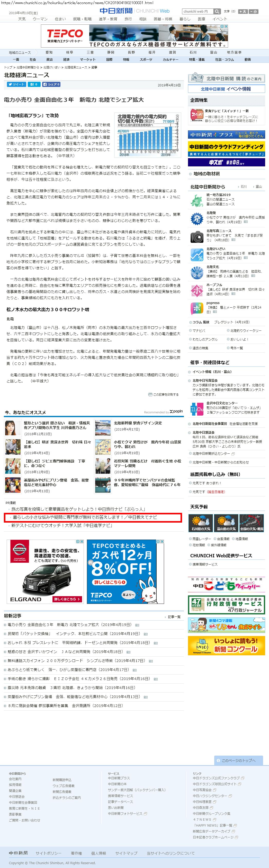Viewport: 269px width, 868px height.
Task: Open 石川県の天気 weather icon
Action: point(201,523)
